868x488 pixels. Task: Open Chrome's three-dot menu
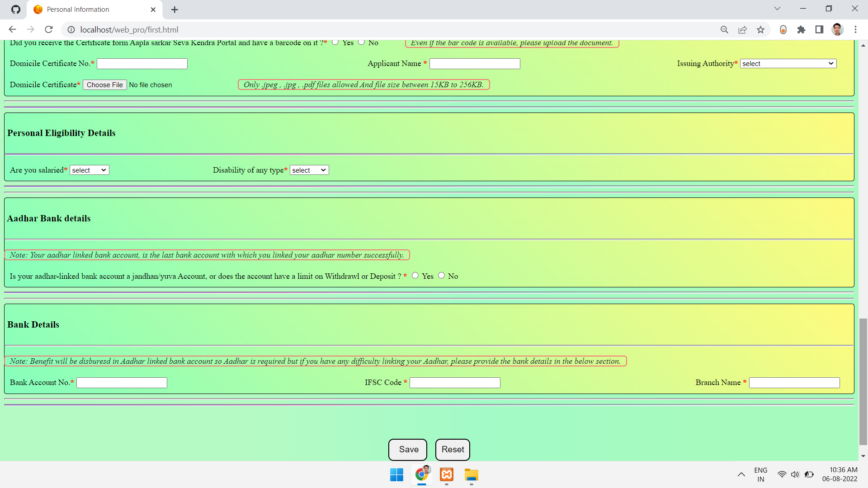pos(855,29)
